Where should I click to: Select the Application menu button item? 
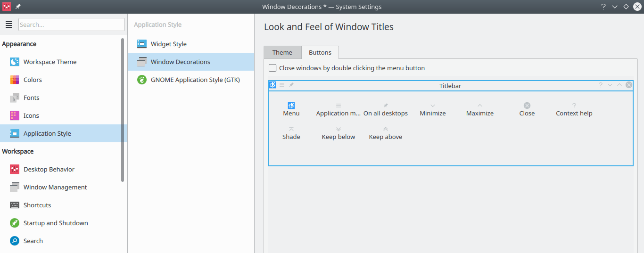pyautogui.click(x=339, y=109)
